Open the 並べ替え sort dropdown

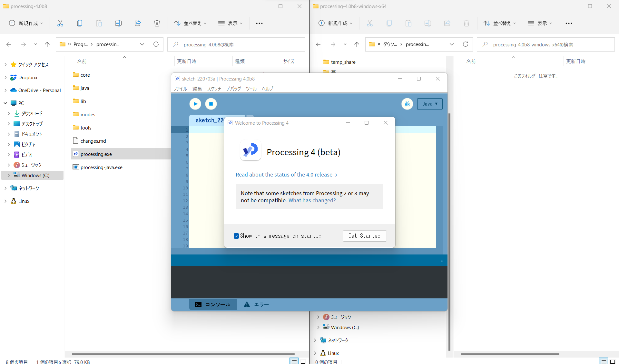[190, 23]
